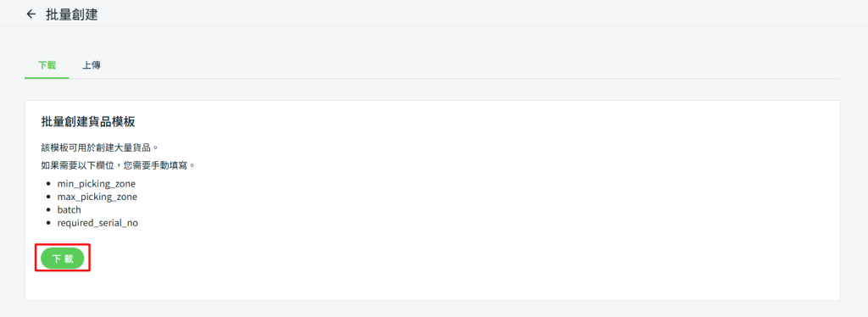This screenshot has height=317, width=868.
Task: Click the bullet point before max_picking_zone
Action: [x=48, y=197]
